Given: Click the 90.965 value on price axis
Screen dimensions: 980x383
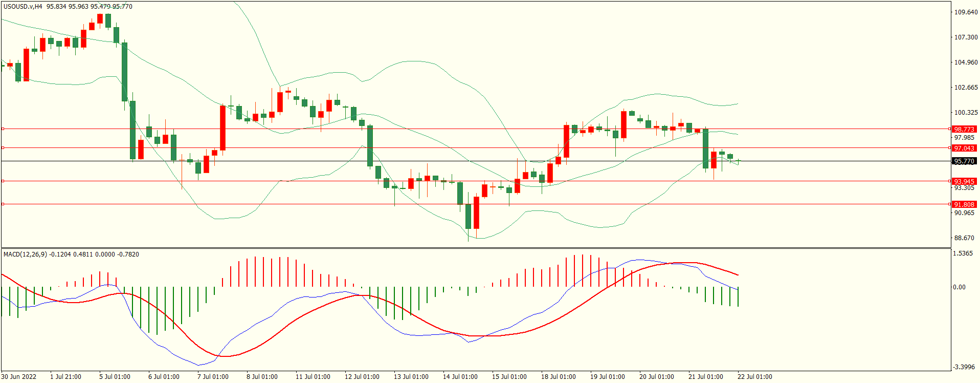Looking at the screenshot, I should pos(965,213).
